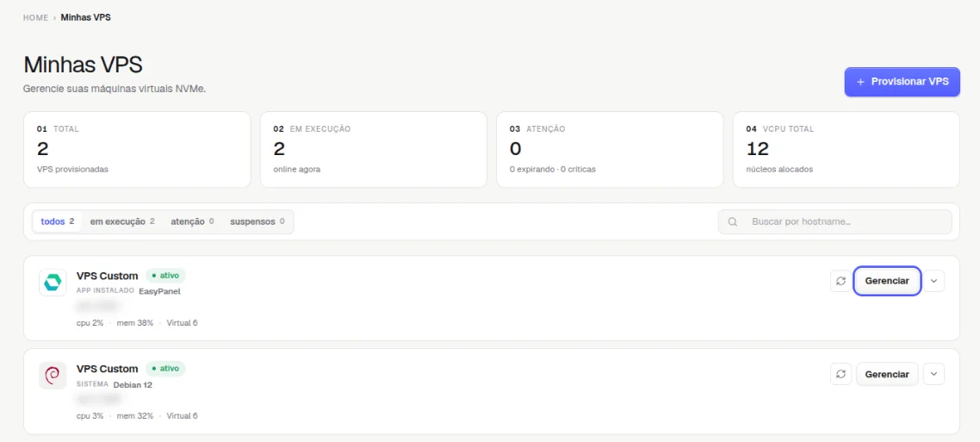Click the ATENÇÃO stat card

[x=610, y=149]
